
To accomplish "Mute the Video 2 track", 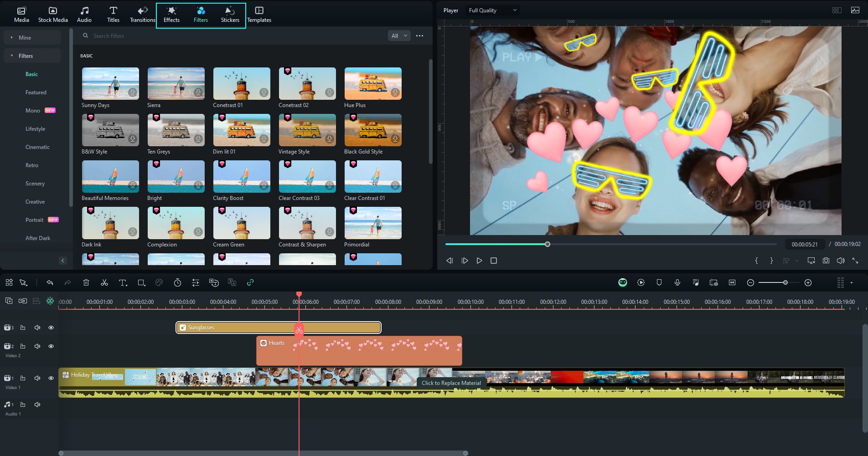I will tap(37, 346).
